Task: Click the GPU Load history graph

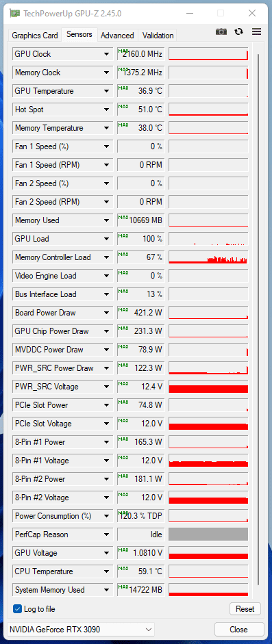Action: [208, 239]
